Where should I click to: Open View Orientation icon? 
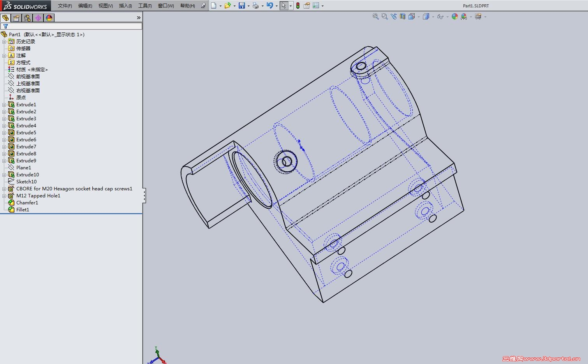pos(412,16)
